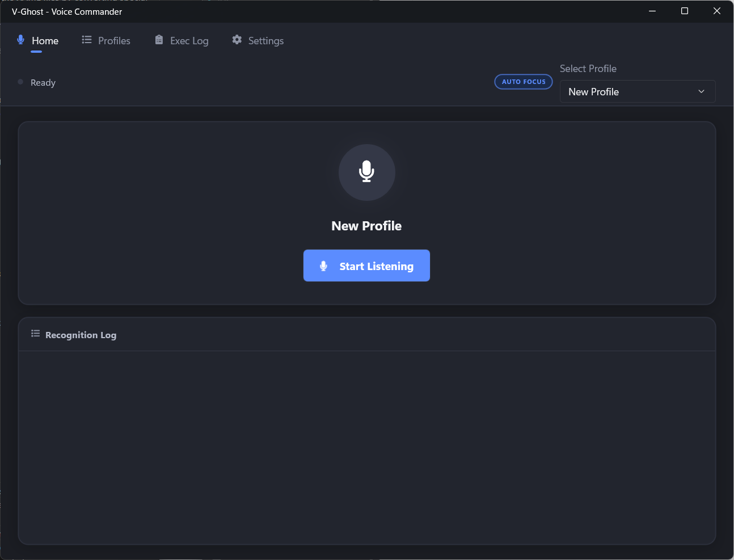Click the list icon next to Recognition Log
Viewport: 734px width, 560px height.
coord(35,334)
